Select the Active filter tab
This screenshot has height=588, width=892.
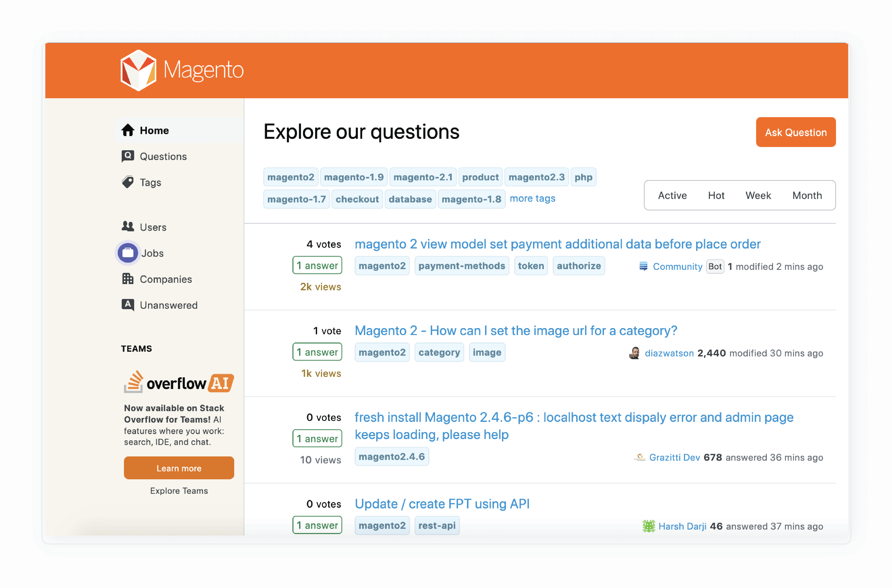[x=672, y=195]
